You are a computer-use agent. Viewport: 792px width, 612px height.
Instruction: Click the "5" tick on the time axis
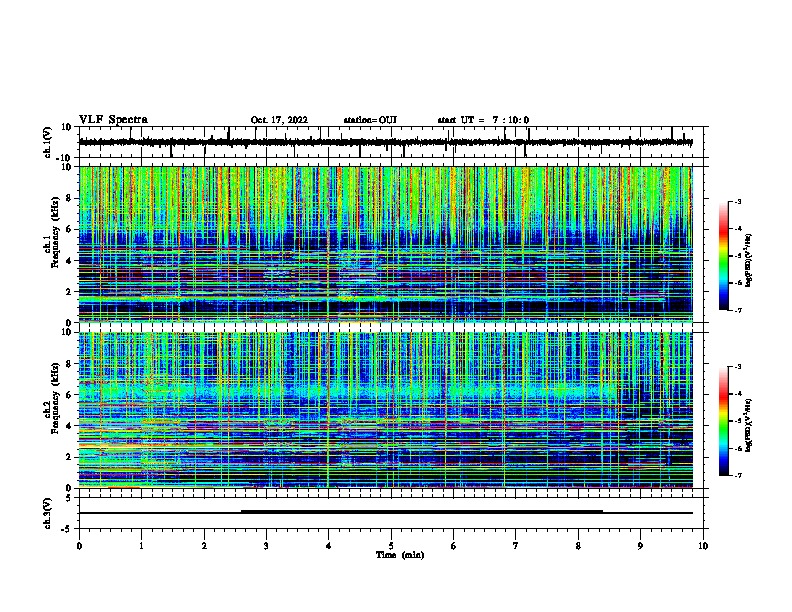[391, 546]
